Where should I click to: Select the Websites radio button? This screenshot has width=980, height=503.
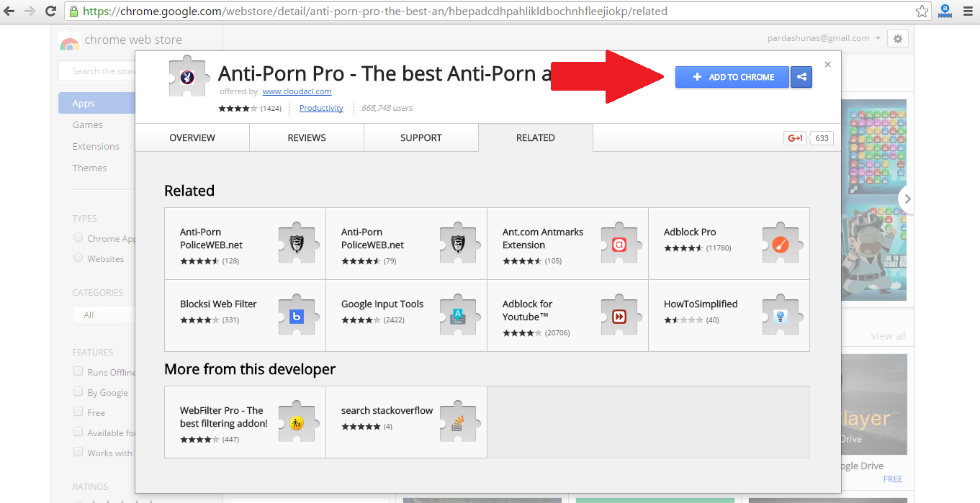pos(78,258)
